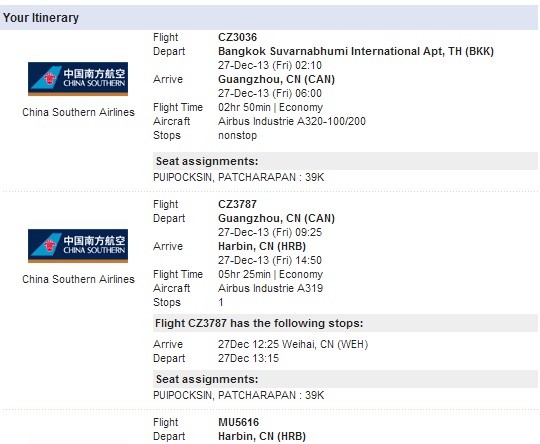Click Airbus Industrie A320-100/200 aircraft text
Screen dimensions: 540x444
pos(292,121)
